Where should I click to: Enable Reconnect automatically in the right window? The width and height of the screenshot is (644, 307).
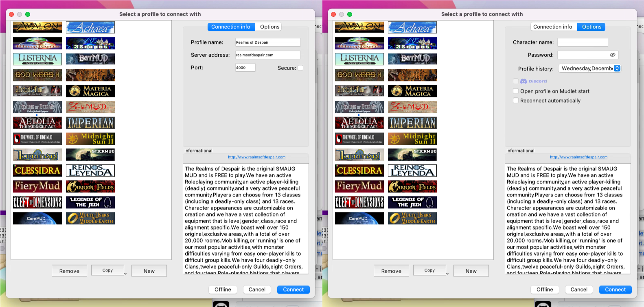516,101
